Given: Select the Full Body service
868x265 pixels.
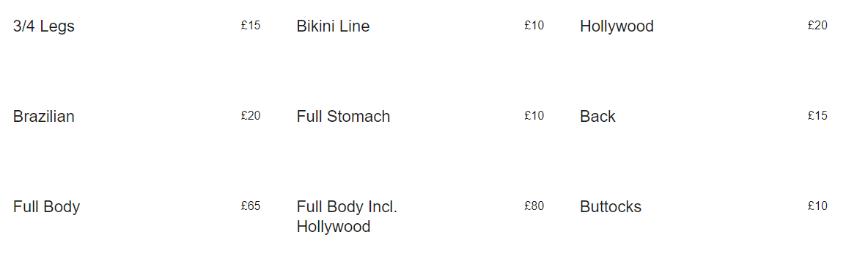Looking at the screenshot, I should pos(46,207).
